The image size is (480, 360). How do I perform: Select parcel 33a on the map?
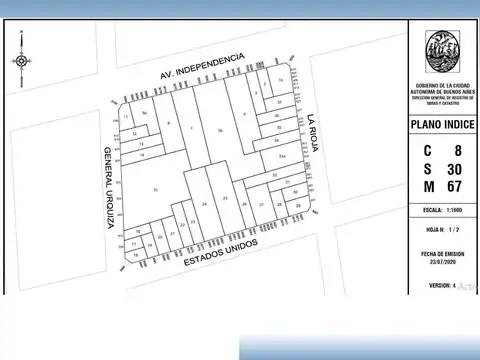pyautogui.click(x=282, y=156)
